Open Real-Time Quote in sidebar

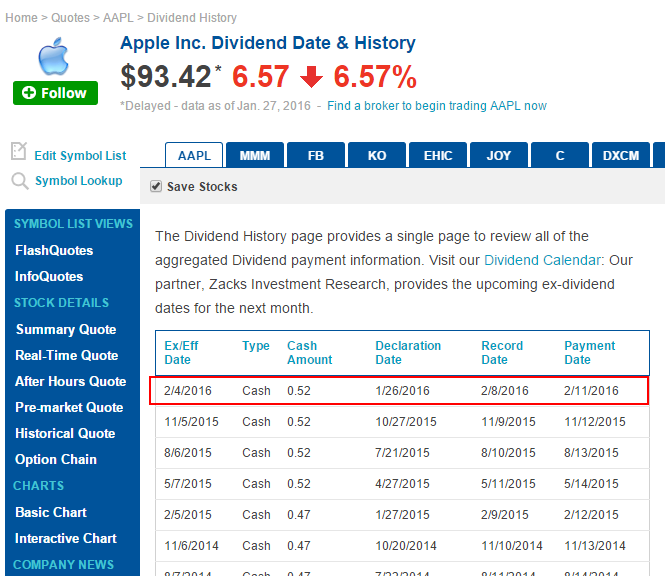(x=67, y=355)
